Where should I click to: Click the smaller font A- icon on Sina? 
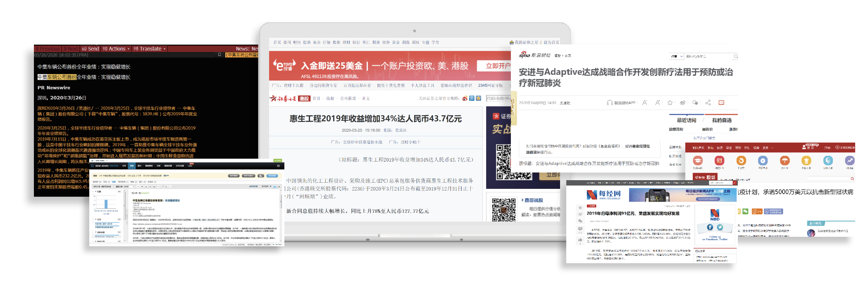point(644,102)
